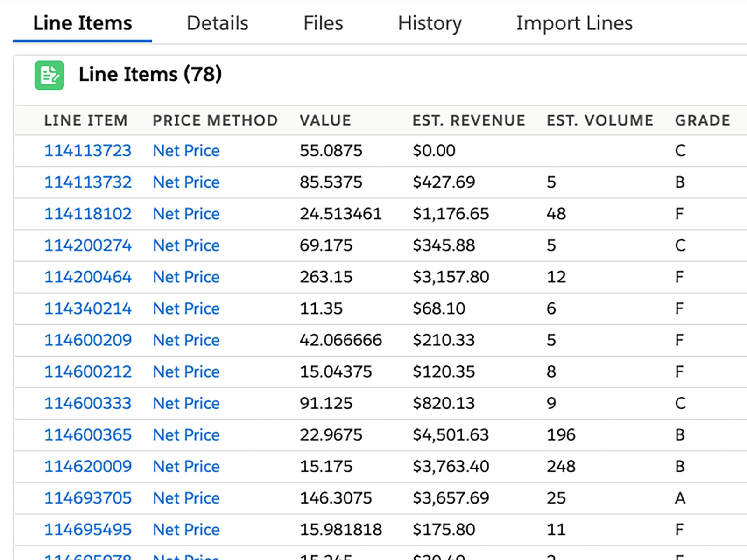Screen dimensions: 747x560
Task: Select value cell 15.04375
Action: pos(336,372)
